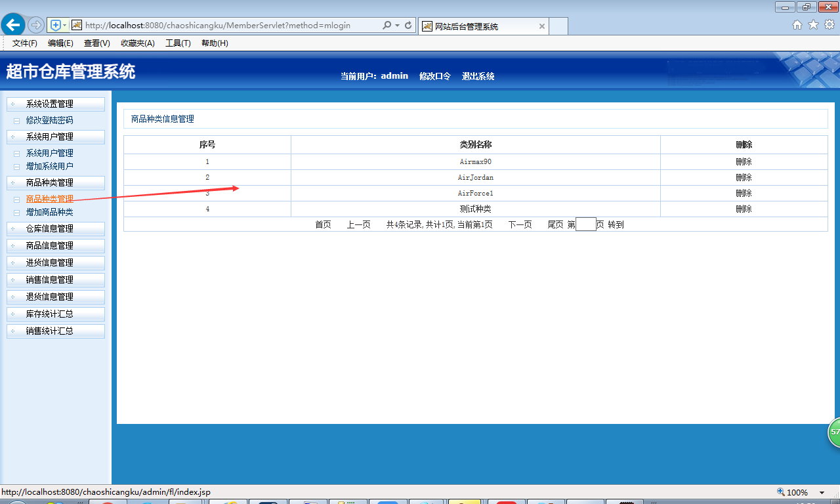Expand the 系统用户管理 section
The width and height of the screenshot is (840, 504).
56,137
